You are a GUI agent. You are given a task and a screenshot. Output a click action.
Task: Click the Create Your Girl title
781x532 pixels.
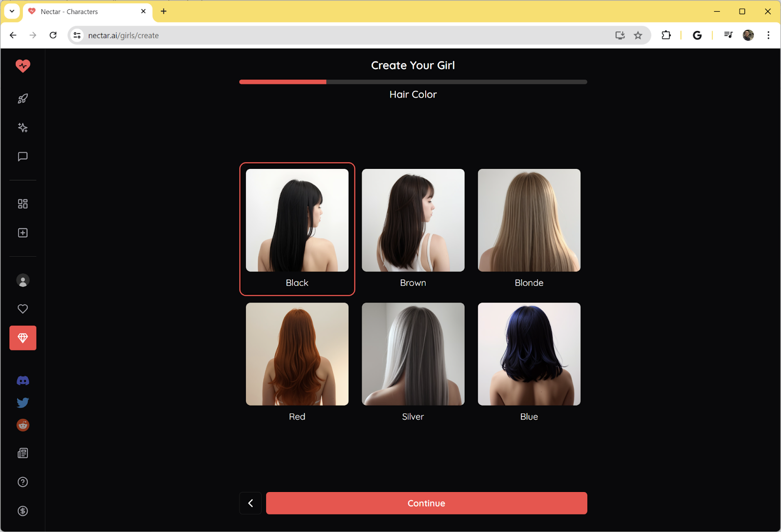tap(413, 65)
